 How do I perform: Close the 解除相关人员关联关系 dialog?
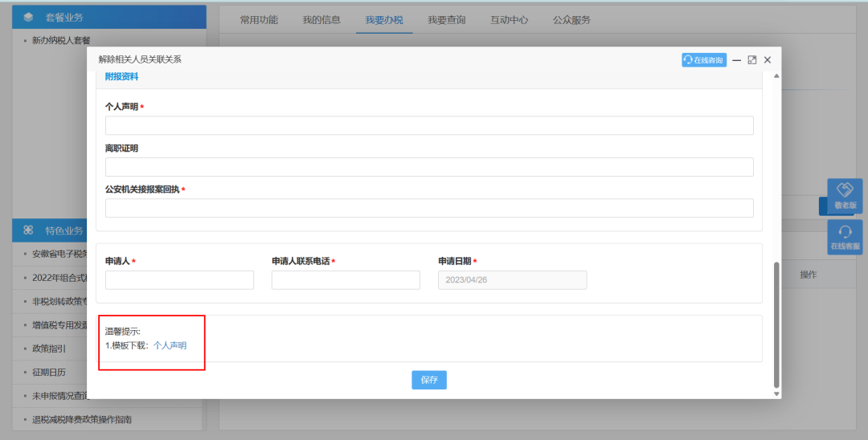coord(768,60)
